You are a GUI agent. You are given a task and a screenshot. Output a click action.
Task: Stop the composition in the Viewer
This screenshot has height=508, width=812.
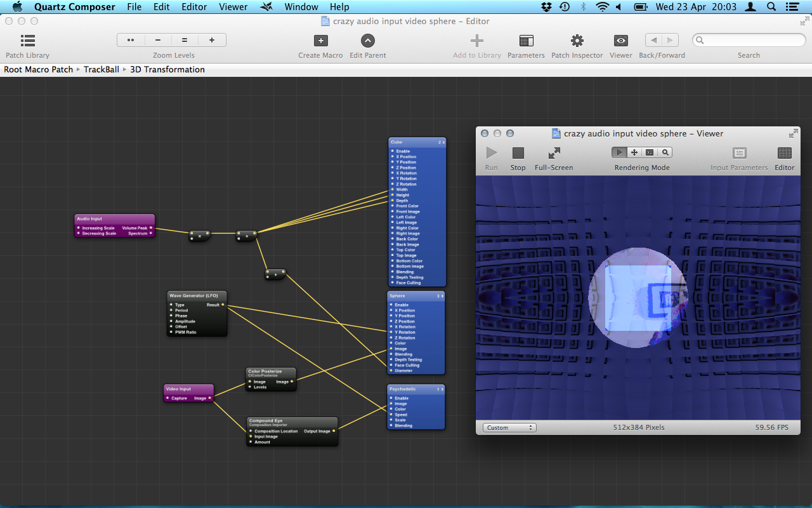point(518,153)
